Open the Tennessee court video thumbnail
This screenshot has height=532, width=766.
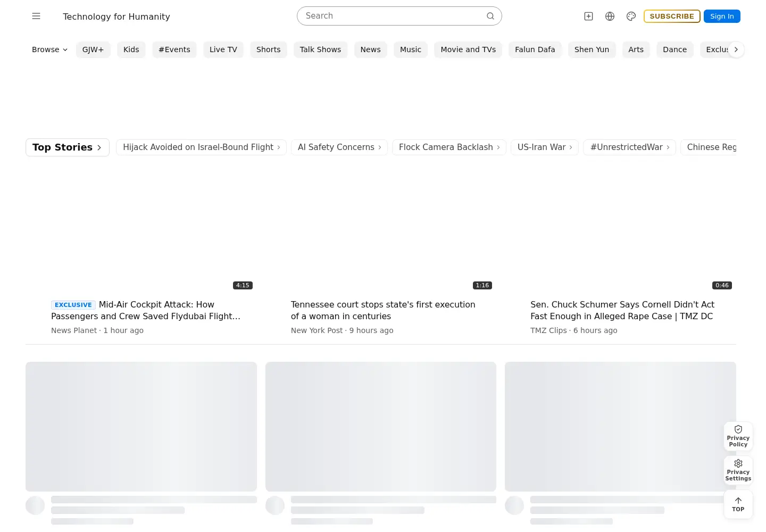coord(381,229)
